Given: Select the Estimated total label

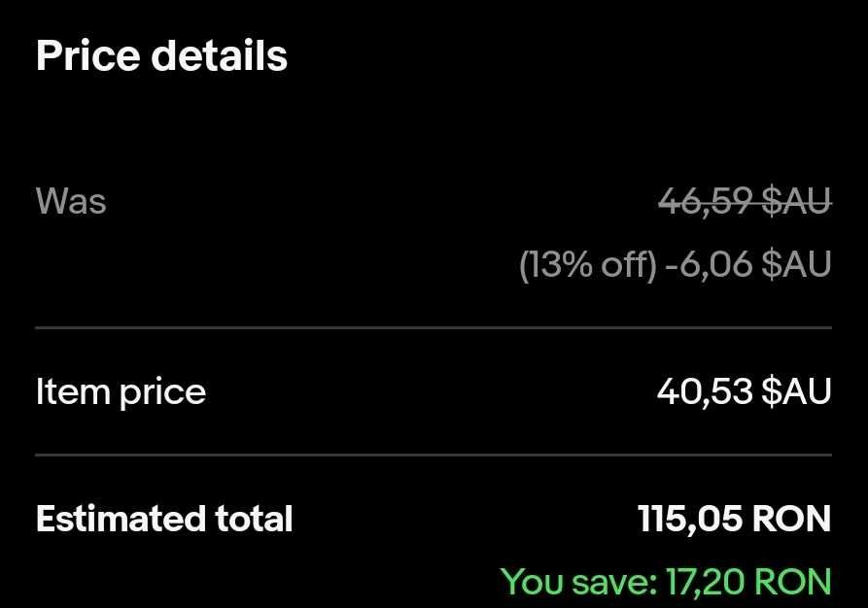Looking at the screenshot, I should coord(164,519).
